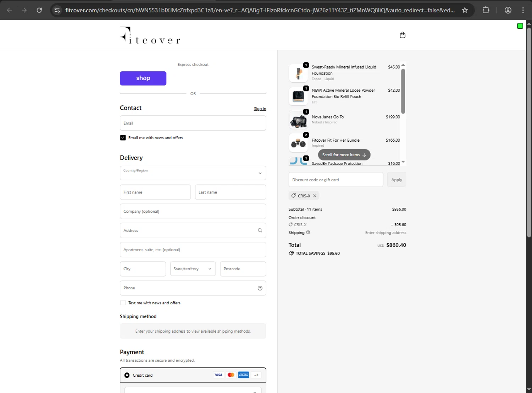Uncheck Email me with news and offers
The height and width of the screenshot is (393, 532).
point(123,138)
